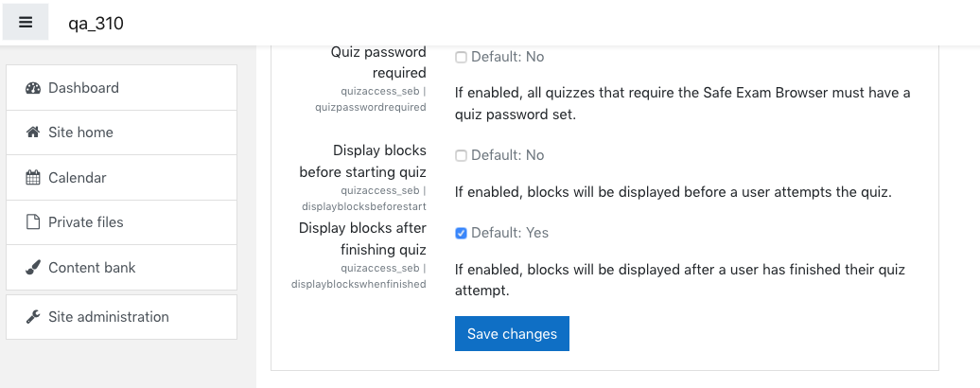Click the 'Default: Yes' label text
Viewport: 980px width, 388px height.
510,233
